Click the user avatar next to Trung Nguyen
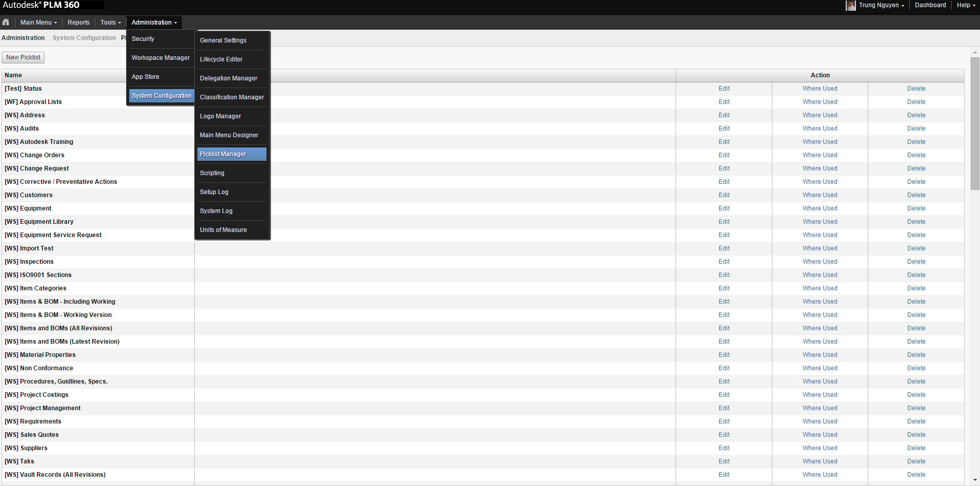 [851, 5]
